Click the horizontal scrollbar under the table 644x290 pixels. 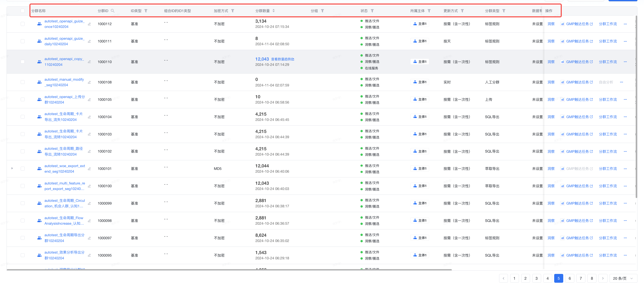coord(229,270)
